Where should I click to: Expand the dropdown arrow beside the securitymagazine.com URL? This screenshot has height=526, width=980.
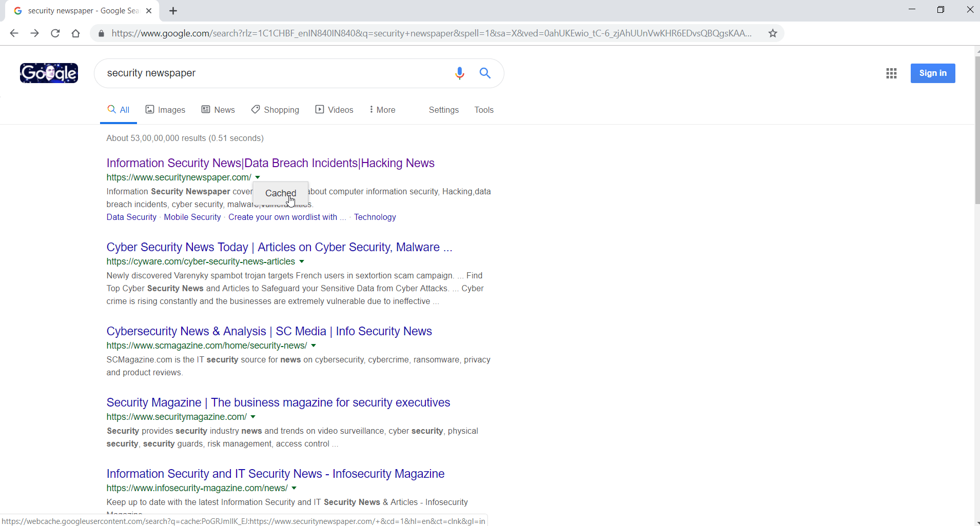point(253,417)
